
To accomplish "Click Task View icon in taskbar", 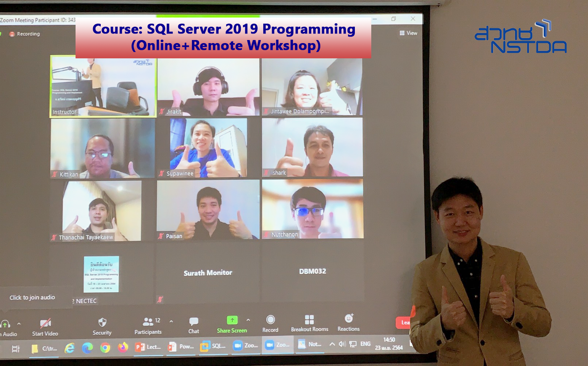I will coord(16,349).
